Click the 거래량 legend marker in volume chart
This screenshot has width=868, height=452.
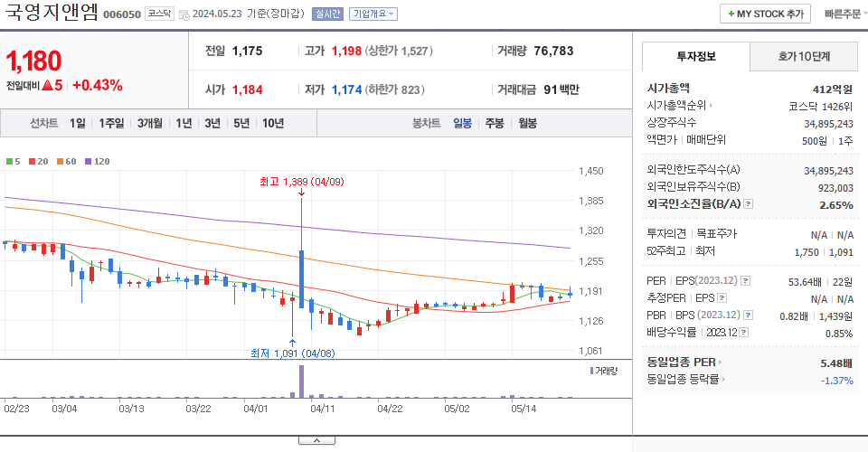(591, 371)
